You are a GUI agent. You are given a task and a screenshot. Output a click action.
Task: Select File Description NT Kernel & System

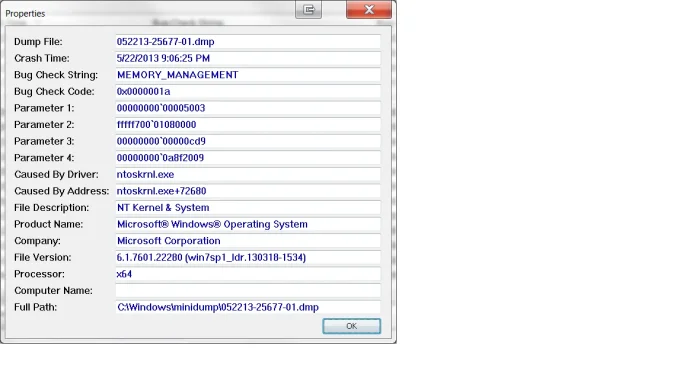(248, 208)
